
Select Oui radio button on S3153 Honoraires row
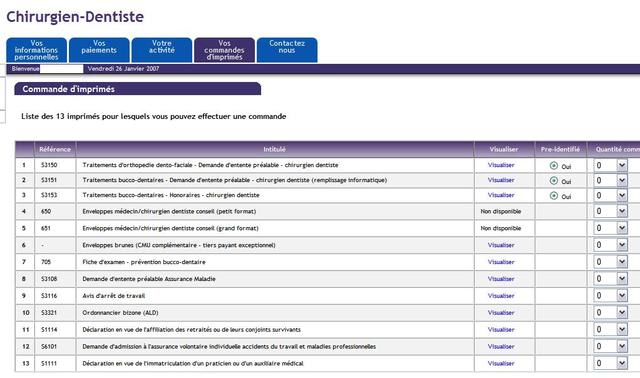pos(553,196)
